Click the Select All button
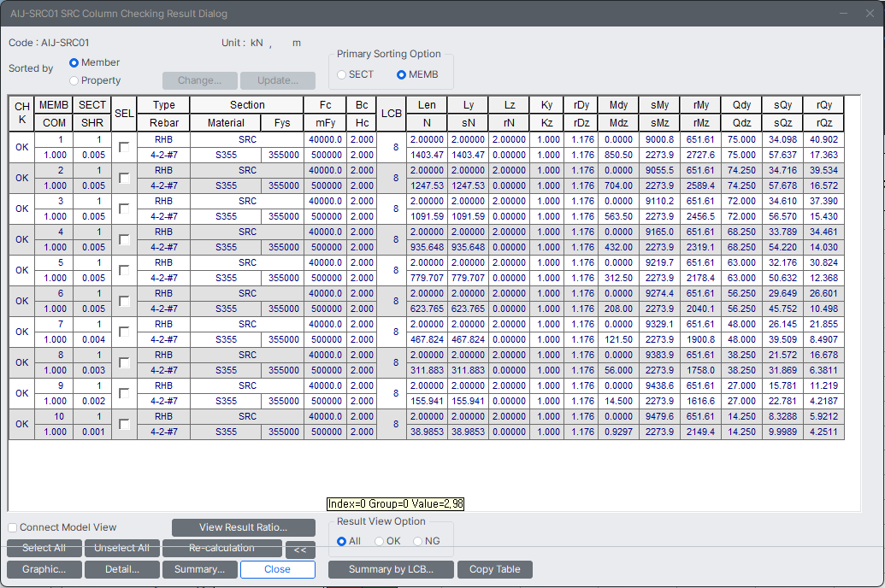 [x=44, y=548]
